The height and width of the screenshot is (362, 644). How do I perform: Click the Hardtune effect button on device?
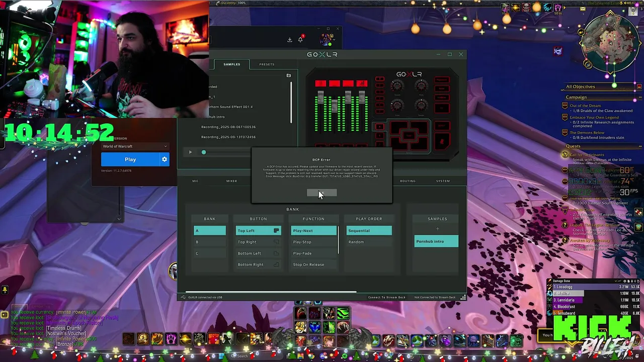pos(442,98)
